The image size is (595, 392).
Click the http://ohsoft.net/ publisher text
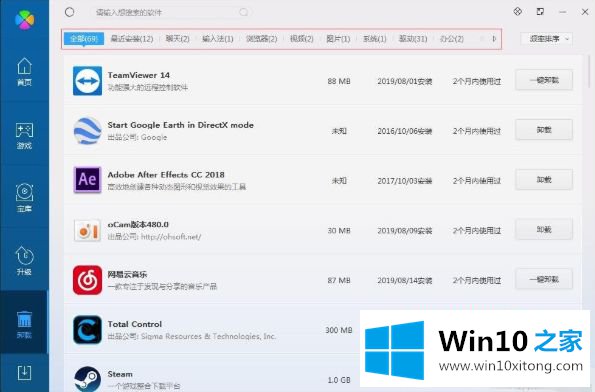[171, 237]
